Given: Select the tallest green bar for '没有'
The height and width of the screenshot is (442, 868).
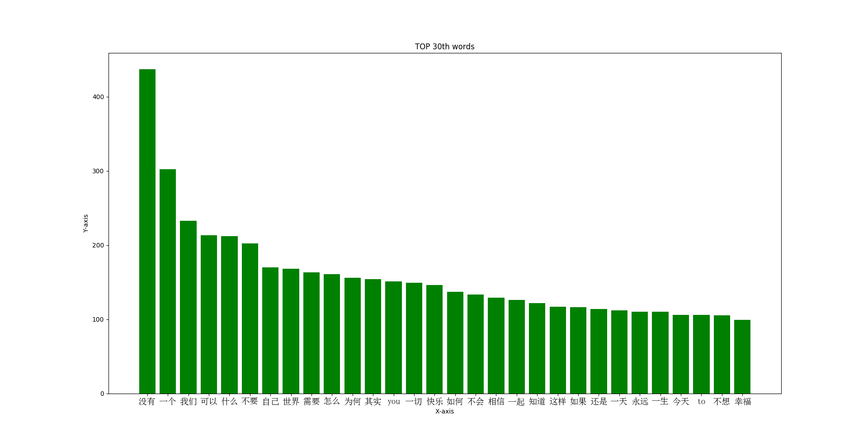Looking at the screenshot, I should click(147, 231).
